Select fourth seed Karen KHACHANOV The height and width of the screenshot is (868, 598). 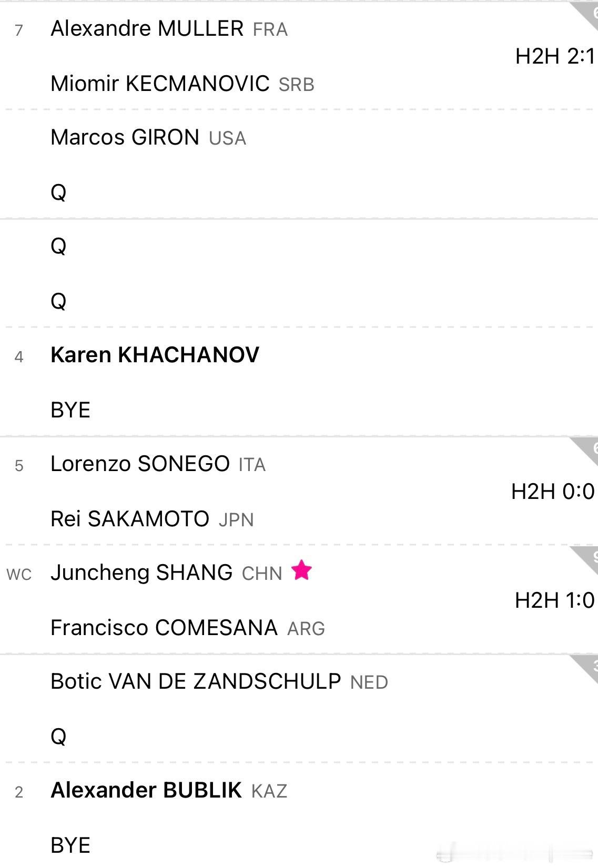point(155,355)
